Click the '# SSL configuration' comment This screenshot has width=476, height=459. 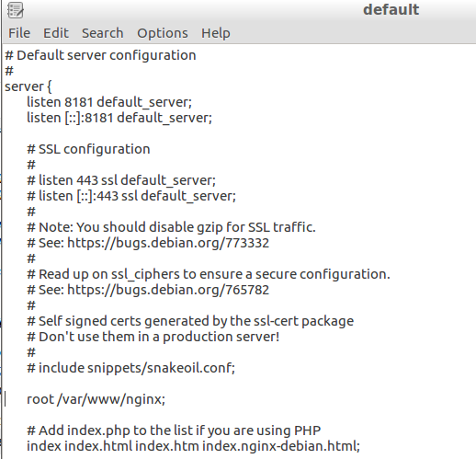(x=88, y=149)
